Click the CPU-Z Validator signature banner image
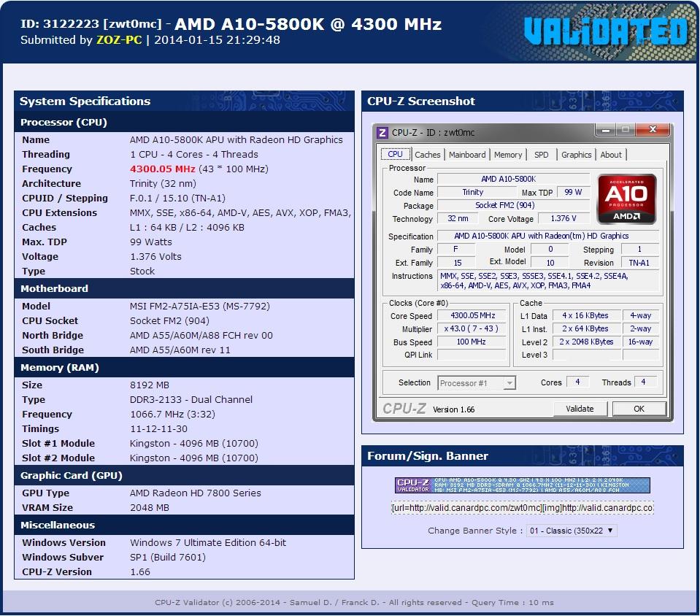This screenshot has width=700, height=616. coord(523,485)
